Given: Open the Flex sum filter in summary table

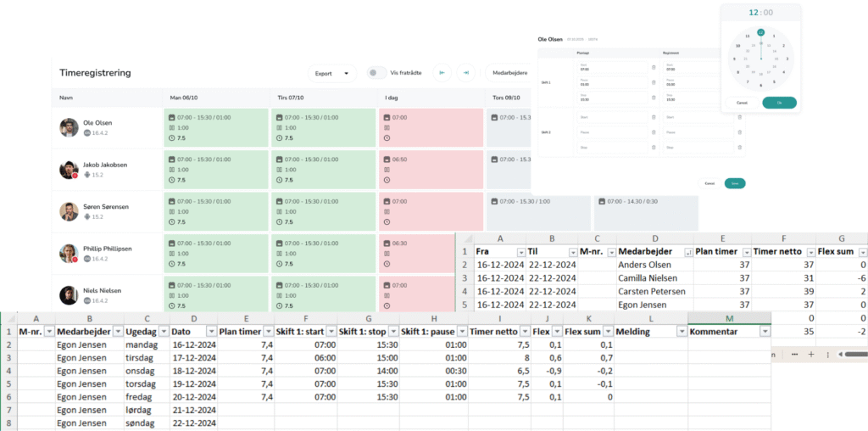Looking at the screenshot, I should point(862,252).
